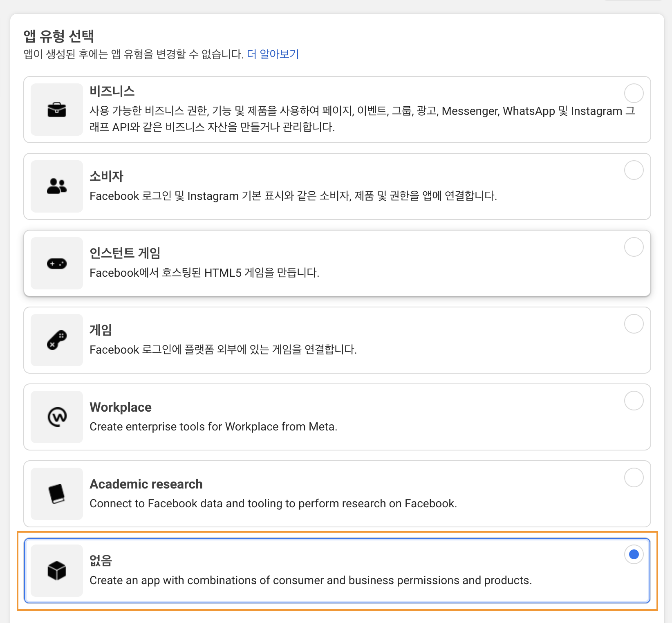The width and height of the screenshot is (672, 623).
Task: Click the briefcase icon for 비즈니스
Action: point(57,110)
